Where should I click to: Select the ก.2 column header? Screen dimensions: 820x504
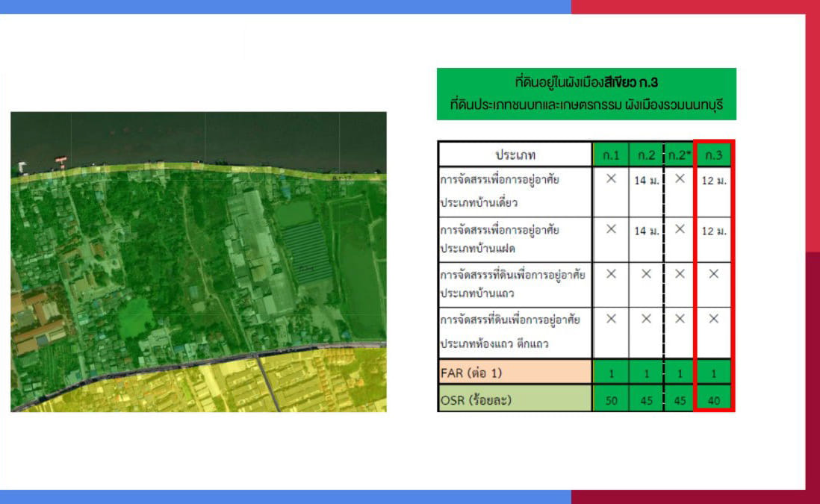[x=646, y=155]
